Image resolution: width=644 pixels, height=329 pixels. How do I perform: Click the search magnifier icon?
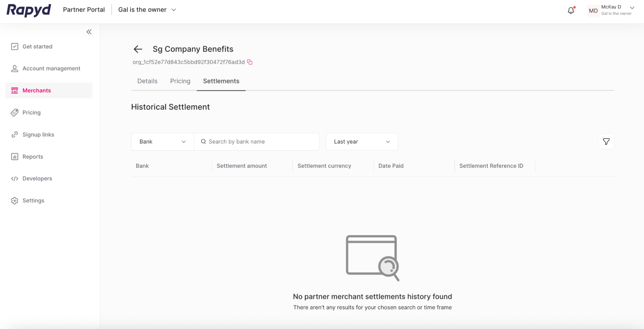(x=203, y=141)
